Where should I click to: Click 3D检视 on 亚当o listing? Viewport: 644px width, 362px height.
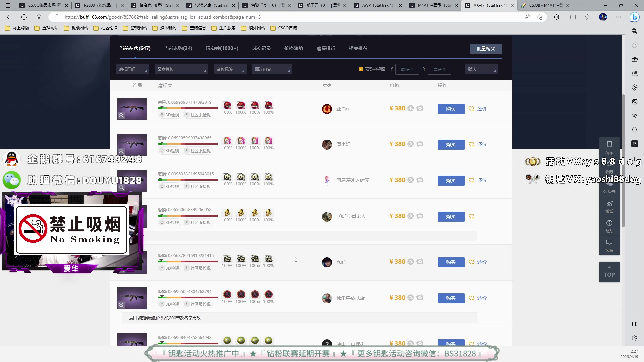pyautogui.click(x=169, y=115)
